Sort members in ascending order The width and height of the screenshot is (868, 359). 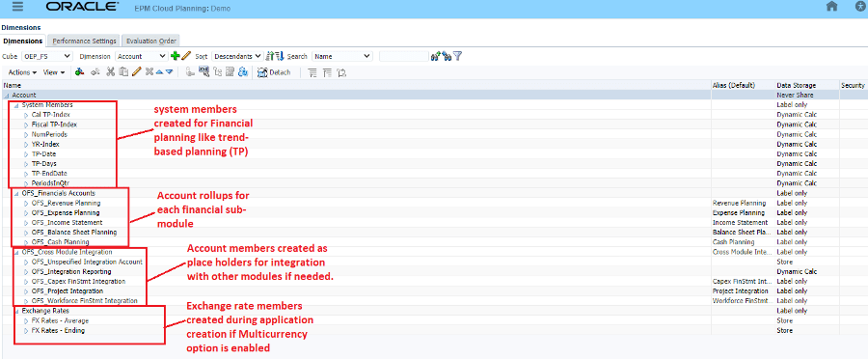(x=270, y=56)
